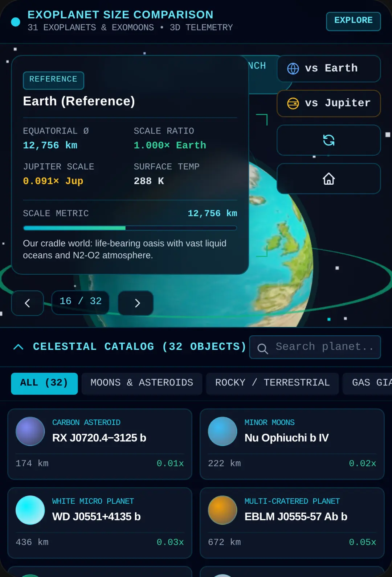Open the Gas Giants filter tab
The image size is (392, 577).
tap(367, 384)
